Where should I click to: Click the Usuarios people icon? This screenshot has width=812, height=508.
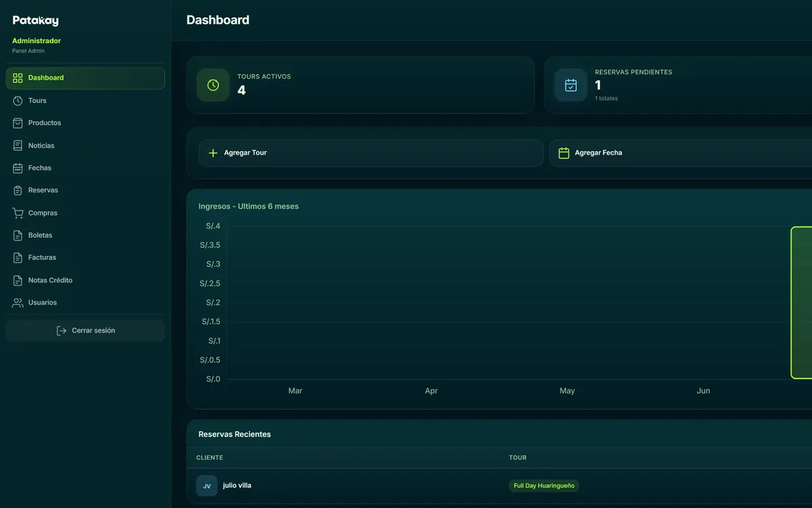pyautogui.click(x=18, y=303)
